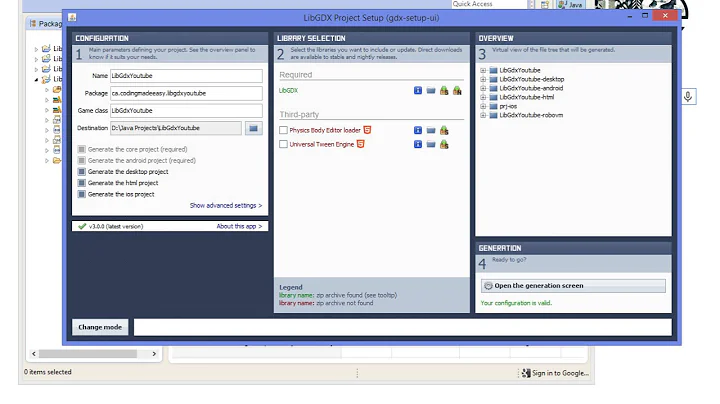Click the Java icon in LibGDX title bar
720x404 pixels.
pos(72,17)
